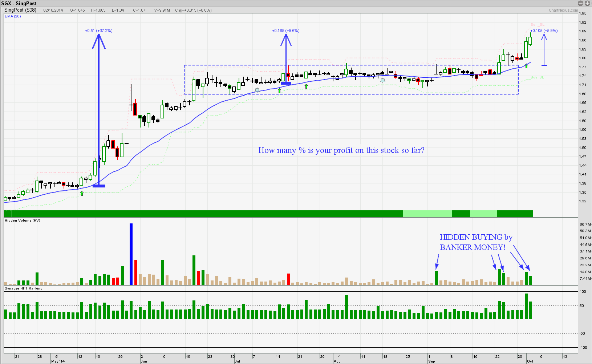The width and height of the screenshot is (592, 364).
Task: Click the Sell_SL line label
Action: pyautogui.click(x=537, y=25)
